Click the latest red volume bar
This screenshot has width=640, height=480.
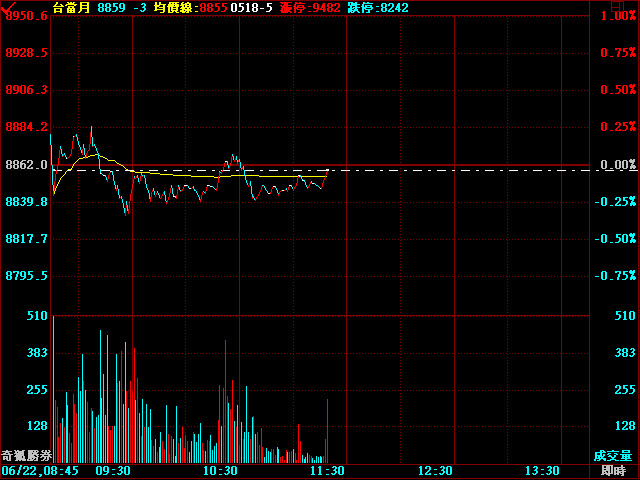[327, 431]
